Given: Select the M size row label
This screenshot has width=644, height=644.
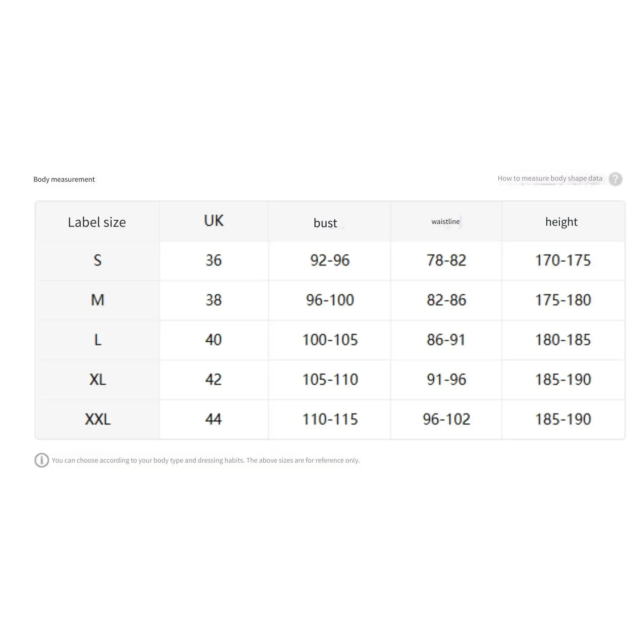Looking at the screenshot, I should point(97,300).
